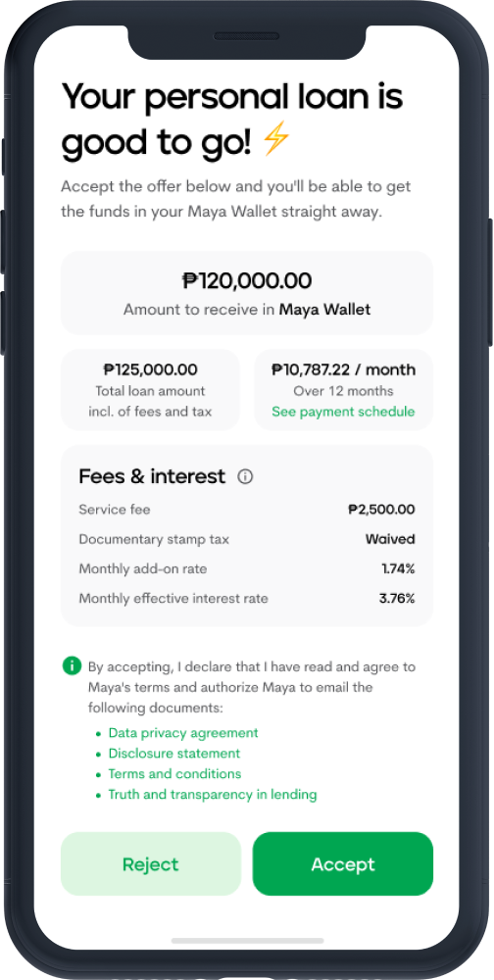Tap the home indicator bar at the bottom

248,941
